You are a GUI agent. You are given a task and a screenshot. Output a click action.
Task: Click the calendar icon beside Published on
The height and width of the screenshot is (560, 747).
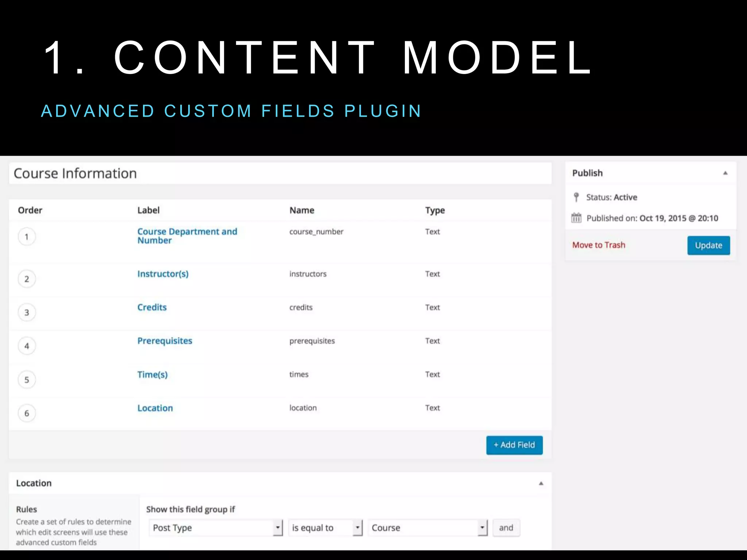[576, 218]
